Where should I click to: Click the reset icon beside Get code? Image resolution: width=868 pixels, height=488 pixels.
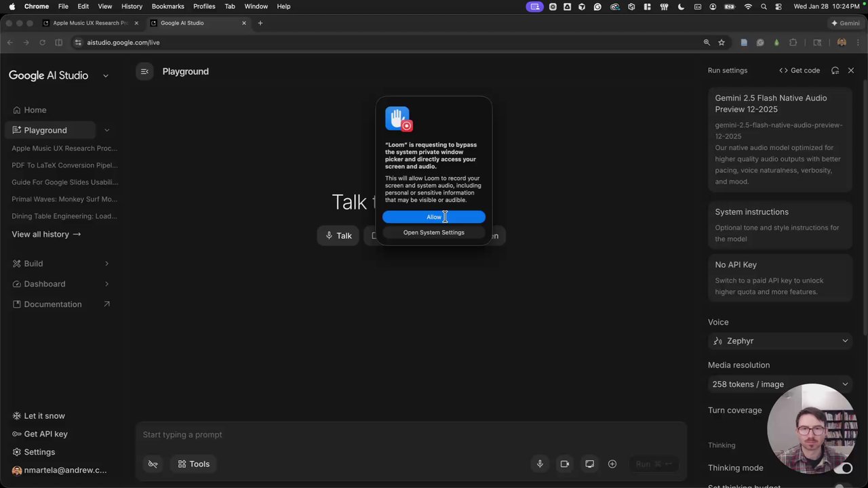(x=835, y=70)
